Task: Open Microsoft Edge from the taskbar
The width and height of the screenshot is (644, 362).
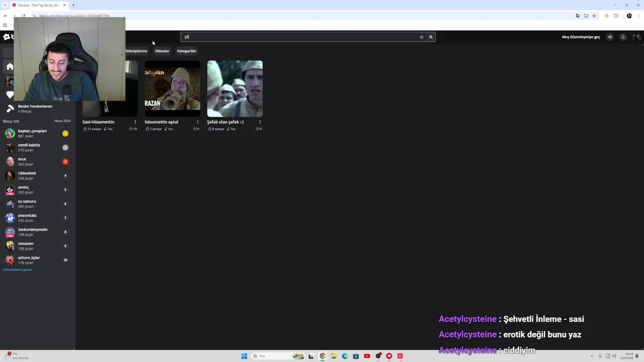Action: 345,356
